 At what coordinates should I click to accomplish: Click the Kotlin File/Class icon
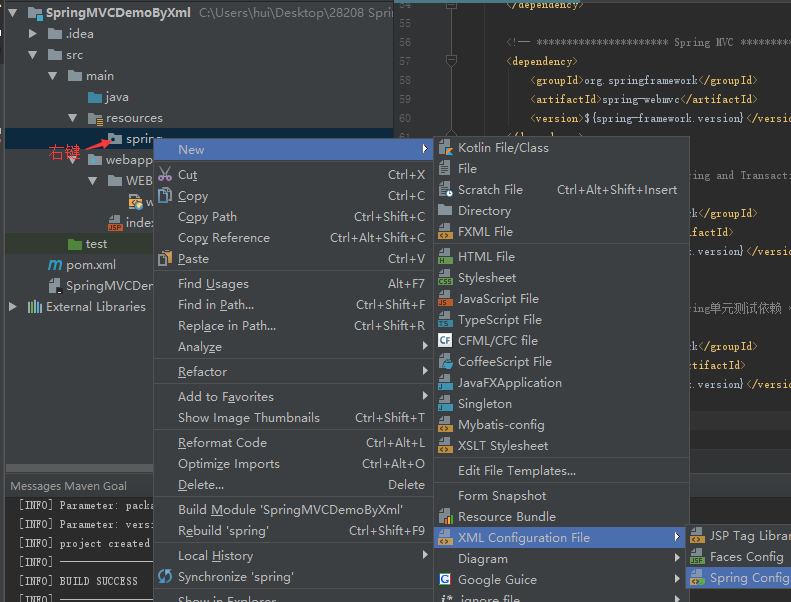(x=445, y=148)
